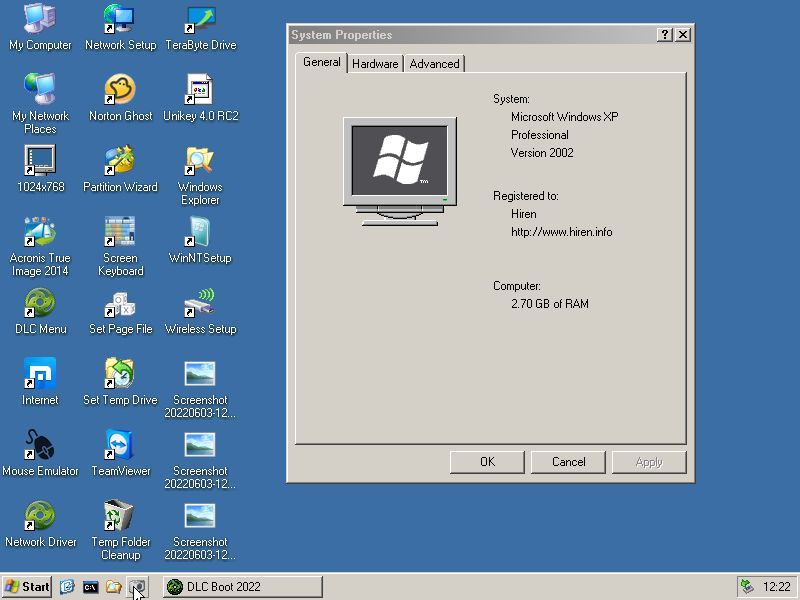The height and width of the screenshot is (600, 800).
Task: Open the My Computer desktop icon
Action: [x=40, y=27]
